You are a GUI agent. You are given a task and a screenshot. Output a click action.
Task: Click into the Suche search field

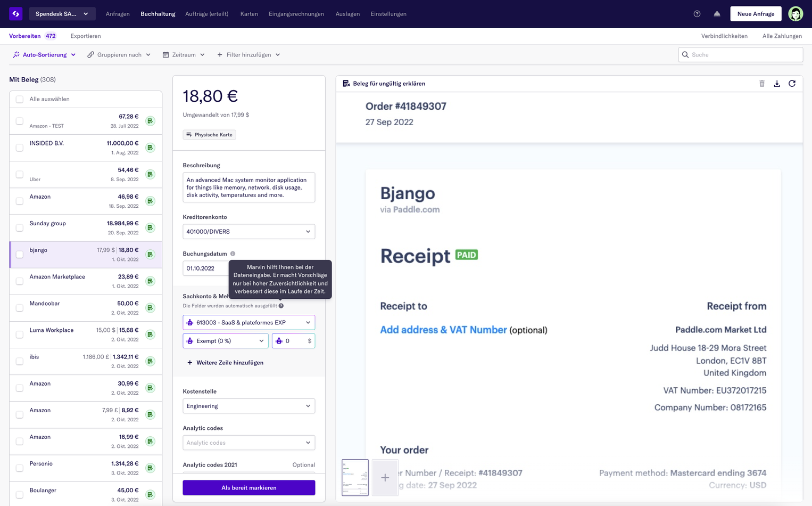741,55
